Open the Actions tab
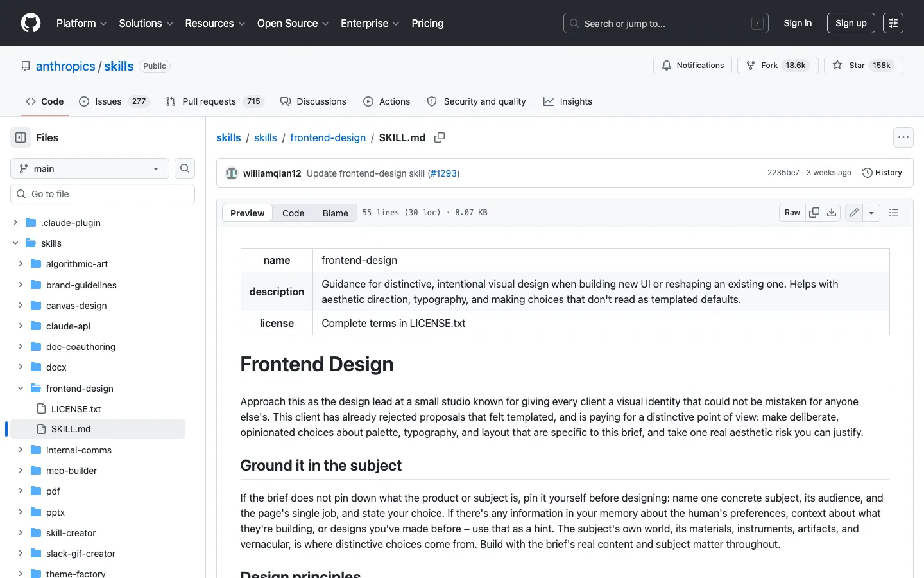The width and height of the screenshot is (924, 578). pyautogui.click(x=386, y=101)
